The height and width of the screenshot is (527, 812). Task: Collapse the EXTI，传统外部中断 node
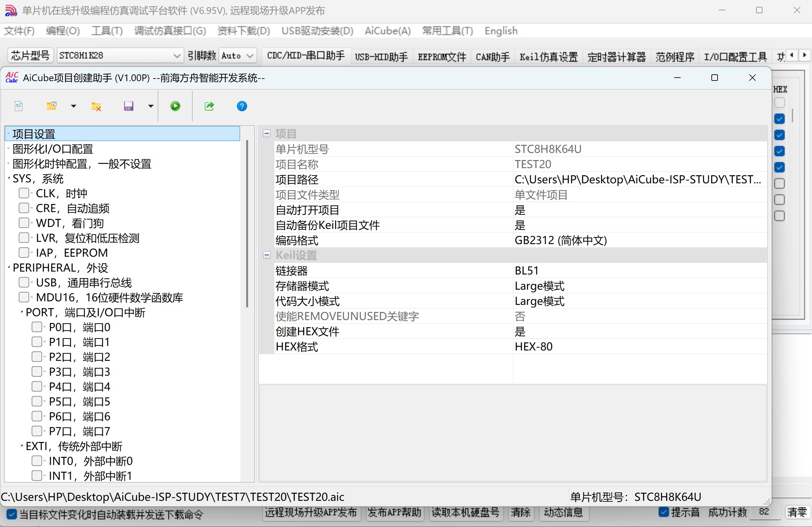22,446
